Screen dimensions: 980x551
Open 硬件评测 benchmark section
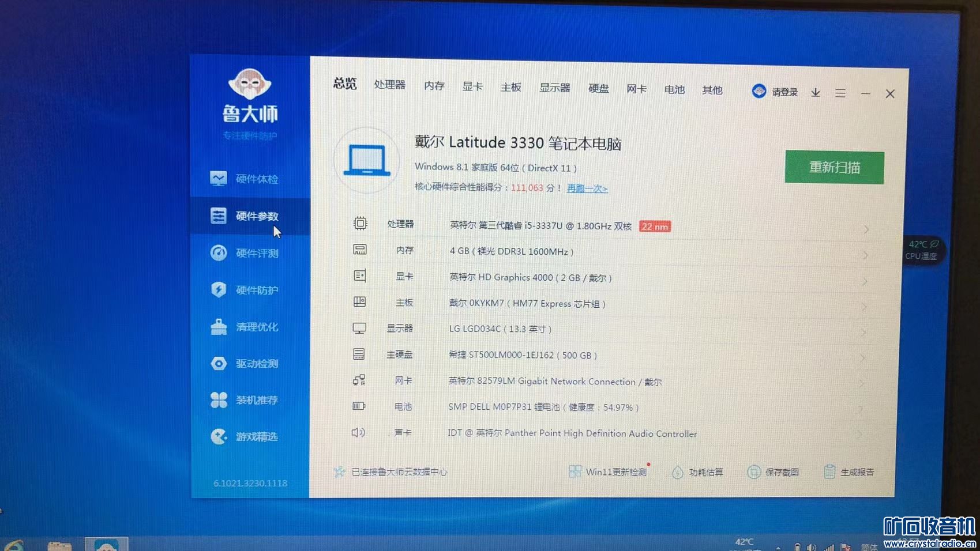coord(245,253)
